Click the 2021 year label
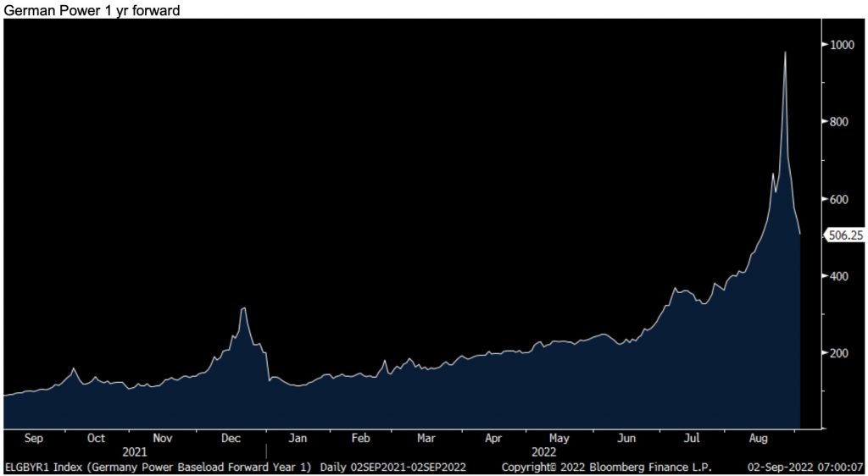Viewport: 868px width, 476px height. coord(136,452)
